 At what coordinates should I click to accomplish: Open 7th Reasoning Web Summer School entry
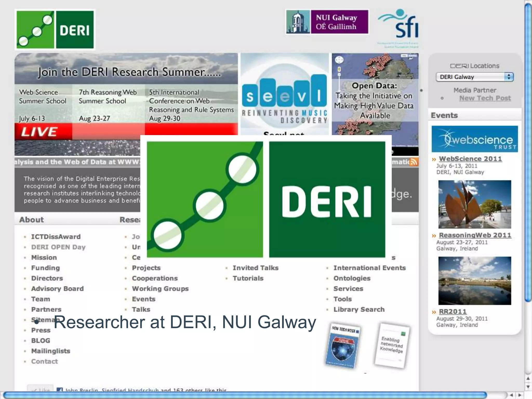coord(108,105)
